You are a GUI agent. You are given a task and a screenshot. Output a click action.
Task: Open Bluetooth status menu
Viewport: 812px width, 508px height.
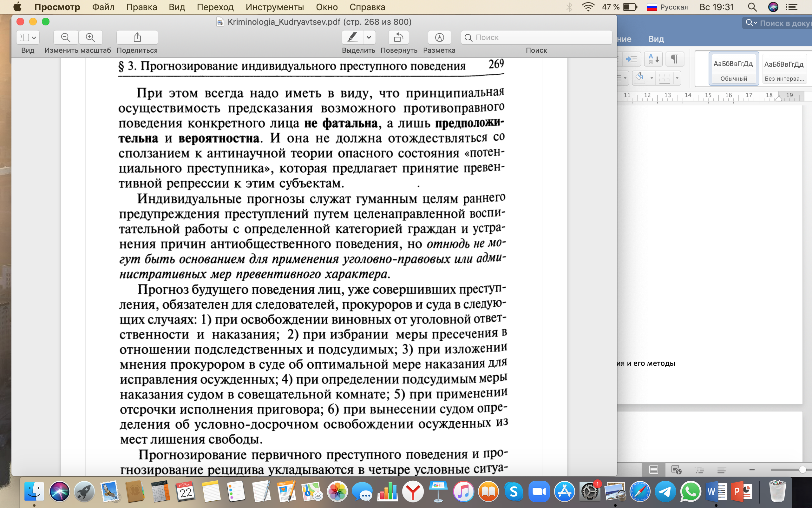569,7
